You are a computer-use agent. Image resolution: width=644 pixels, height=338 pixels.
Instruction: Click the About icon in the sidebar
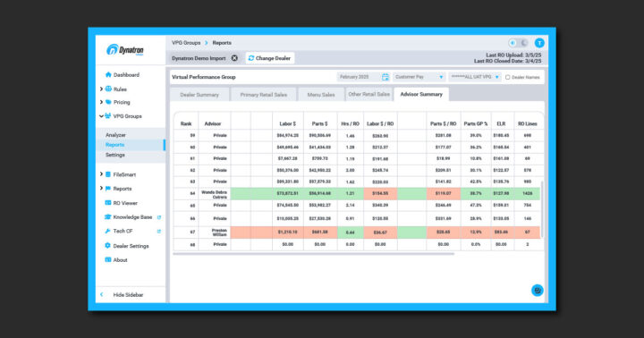point(108,259)
